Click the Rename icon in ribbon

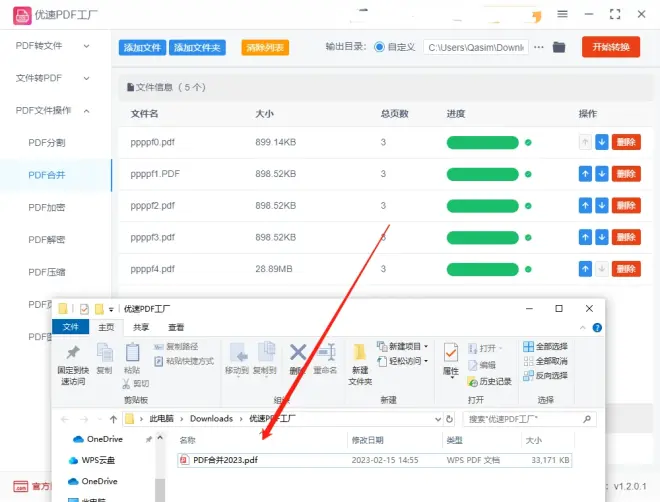point(326,352)
